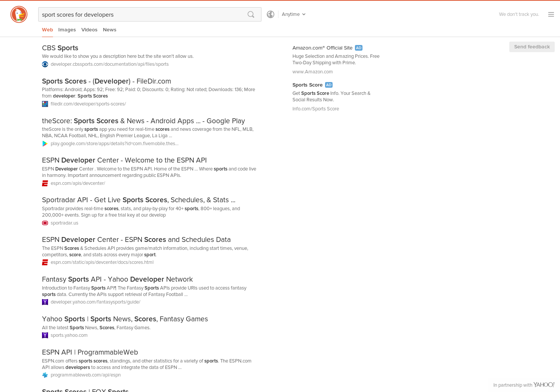Click Amazon 'Huge Selection and Amazing Prices' text
Viewport: 560px width, 392px height.
pos(336,59)
